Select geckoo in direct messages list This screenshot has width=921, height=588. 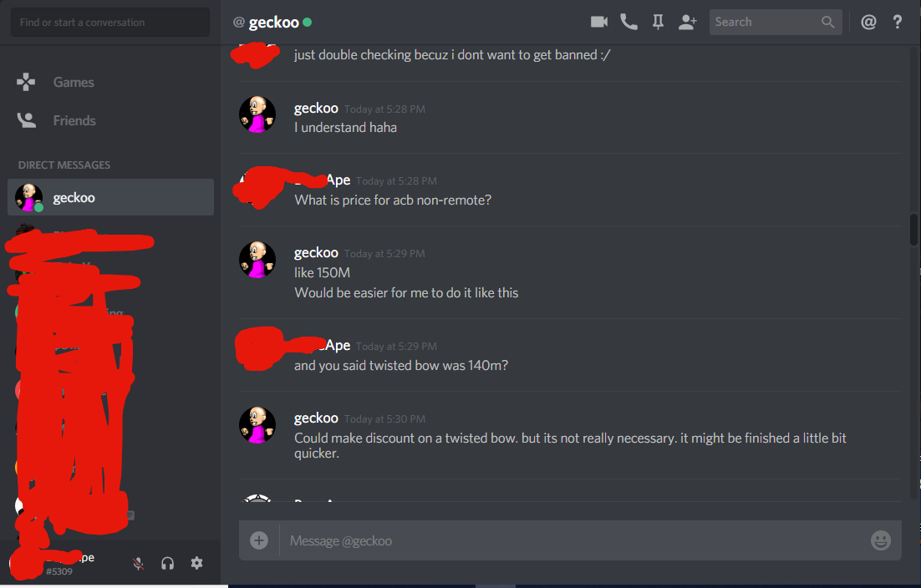point(110,197)
